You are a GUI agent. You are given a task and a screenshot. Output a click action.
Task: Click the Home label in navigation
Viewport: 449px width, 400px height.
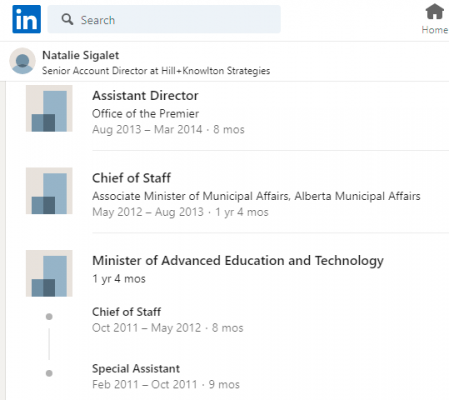click(x=435, y=30)
